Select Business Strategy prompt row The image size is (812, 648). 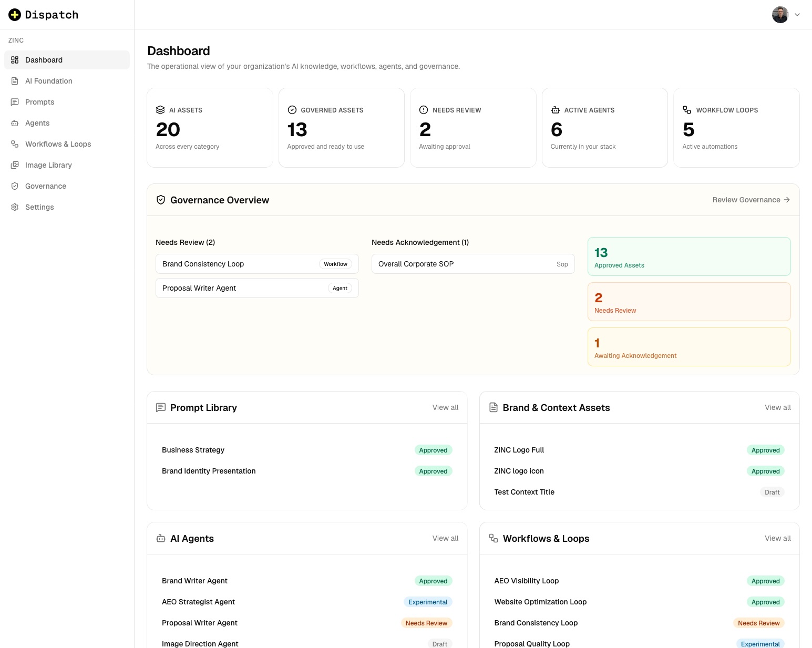307,450
